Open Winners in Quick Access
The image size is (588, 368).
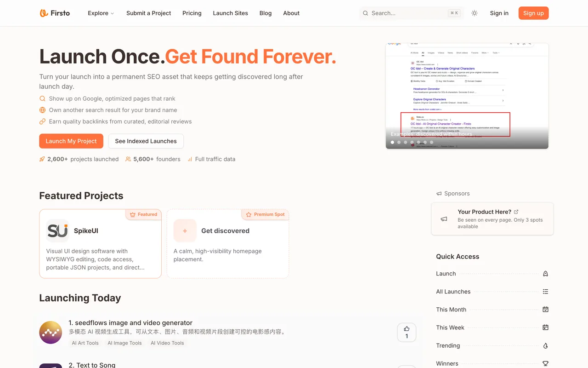point(447,363)
